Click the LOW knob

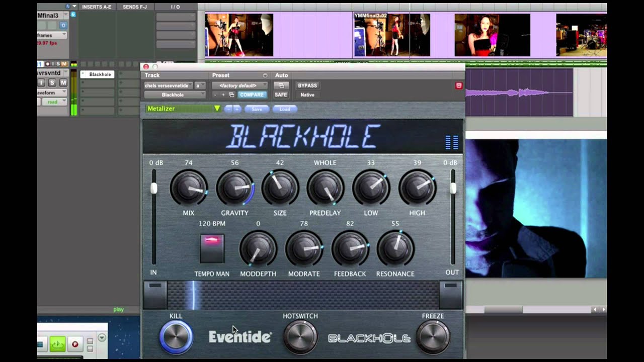(371, 188)
